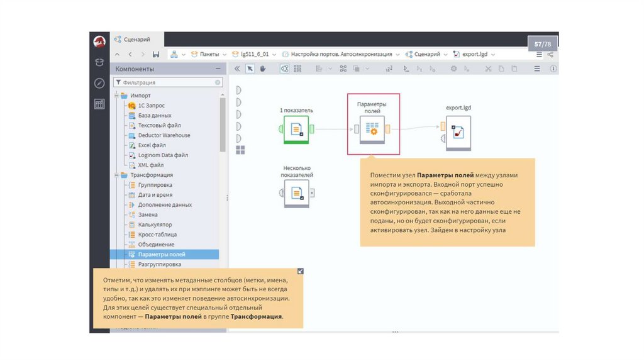Switch to the list view icon
The image size is (644, 361).
(x=297, y=69)
